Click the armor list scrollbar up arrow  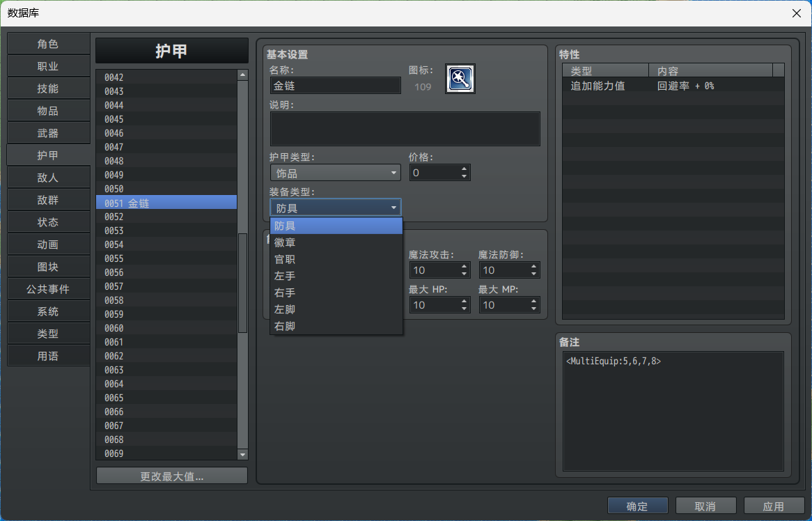click(242, 75)
